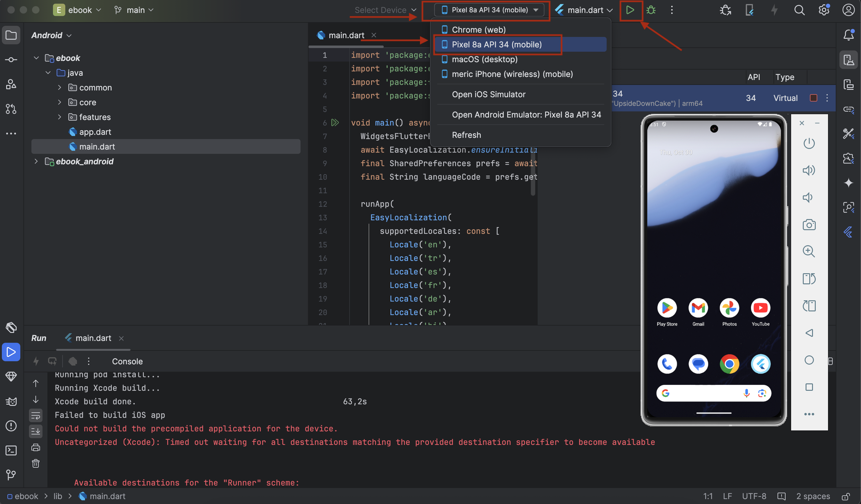Expand the ebook_android module

tap(36, 161)
